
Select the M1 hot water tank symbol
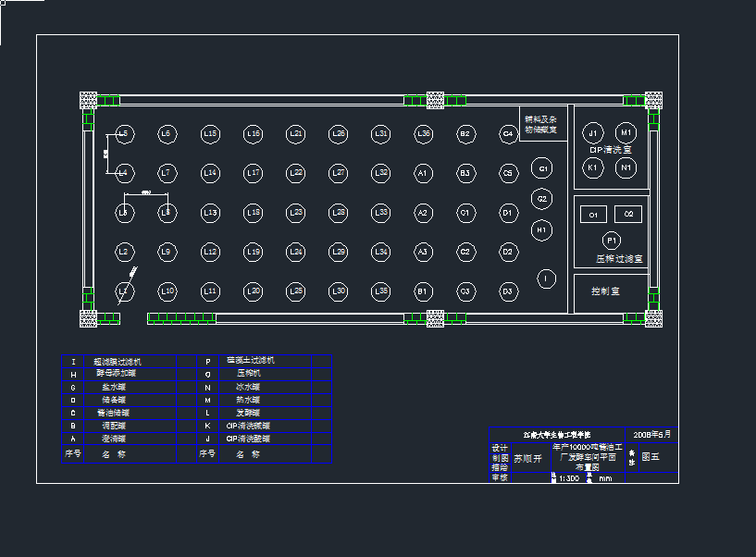click(626, 132)
